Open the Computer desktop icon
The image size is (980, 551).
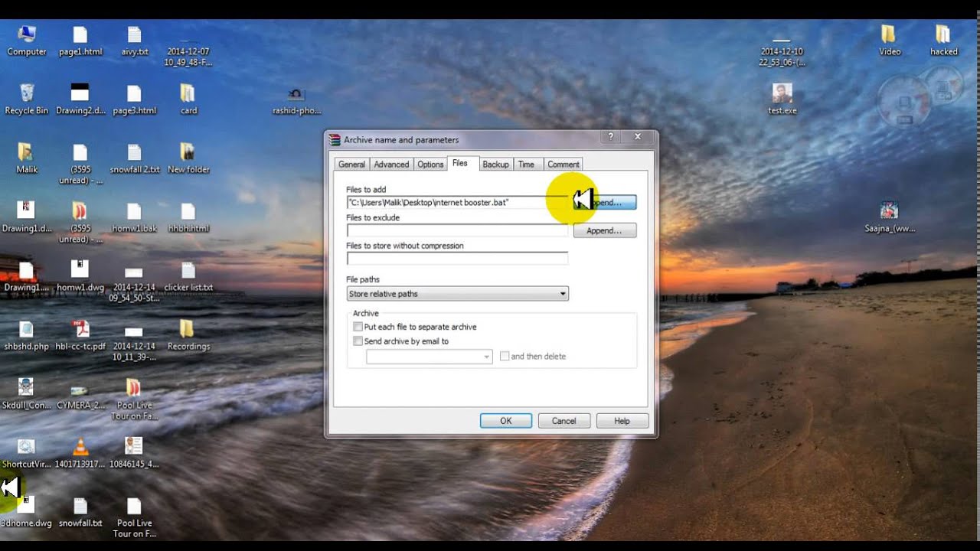point(27,41)
